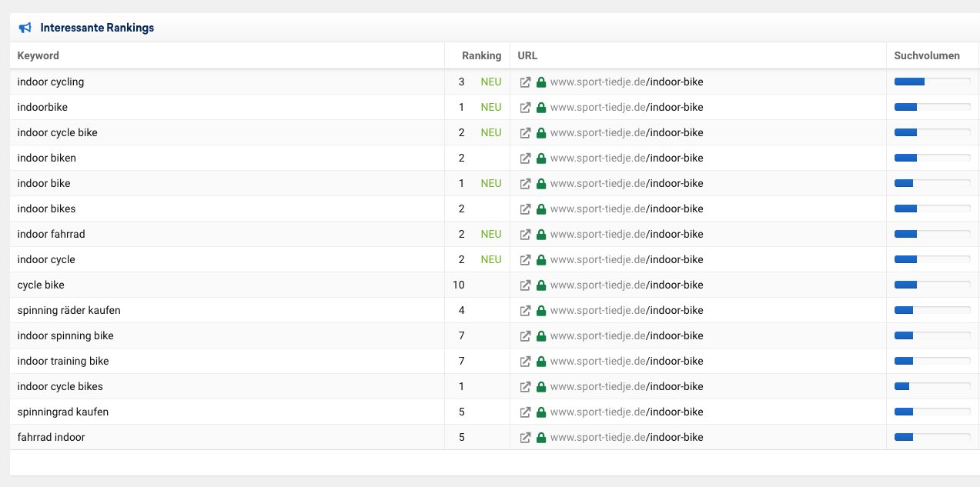
Task: Sort table by Ranking column header
Action: point(481,55)
